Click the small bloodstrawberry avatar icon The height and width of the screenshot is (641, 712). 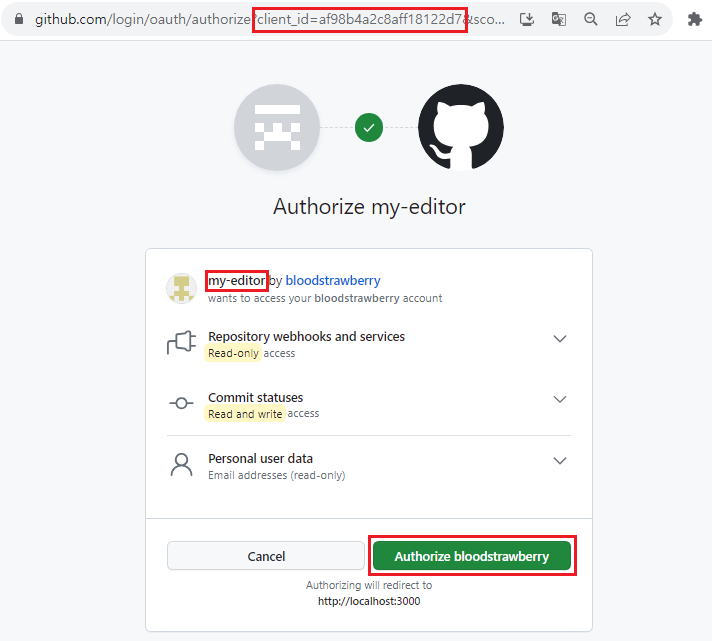(x=181, y=288)
